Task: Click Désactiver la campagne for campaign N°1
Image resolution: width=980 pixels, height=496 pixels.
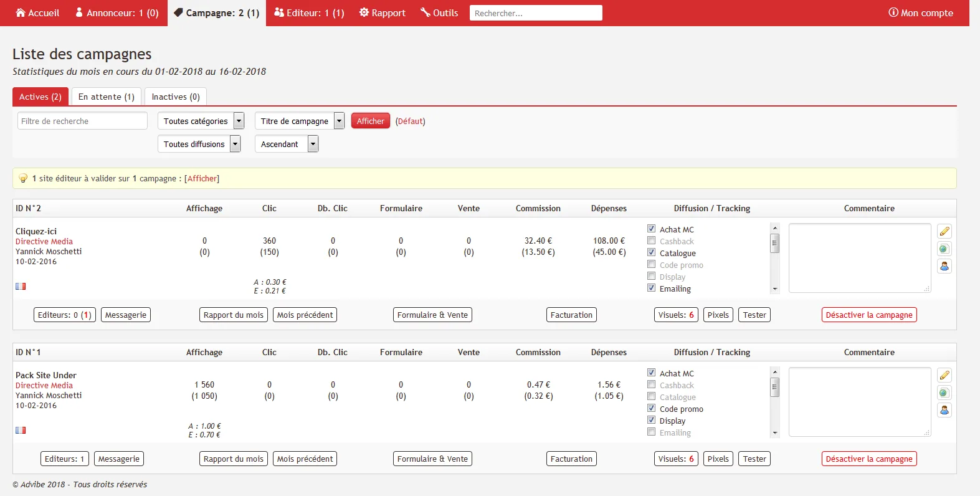Action: tap(869, 459)
